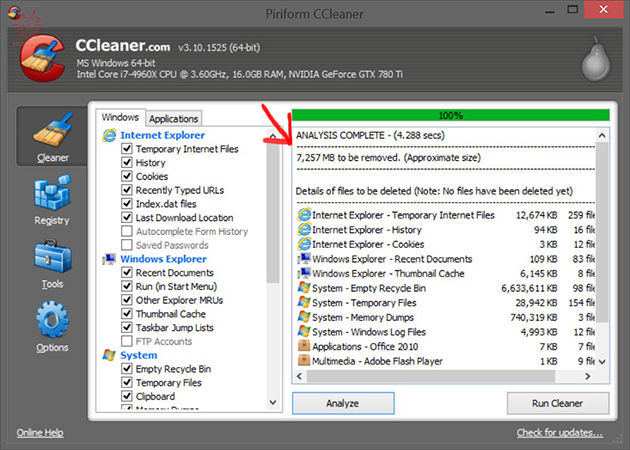Select the System tree heading
The height and width of the screenshot is (450, 630).
point(139,355)
